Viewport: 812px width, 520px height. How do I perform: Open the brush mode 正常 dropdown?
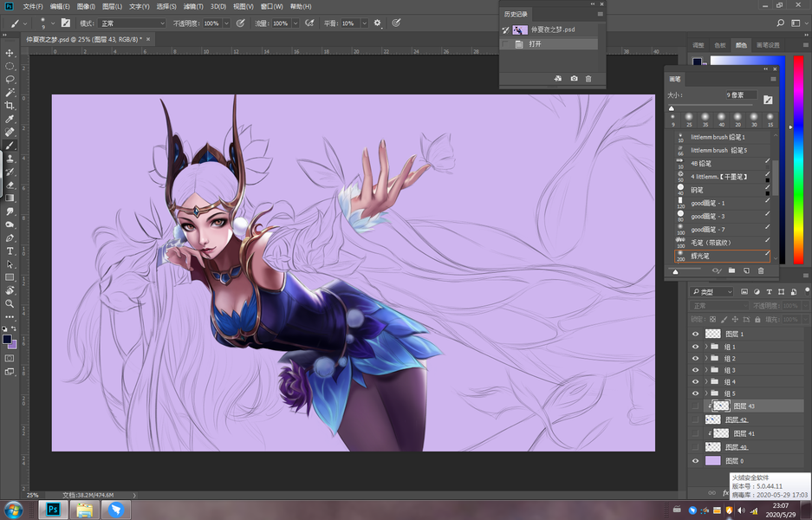point(132,23)
